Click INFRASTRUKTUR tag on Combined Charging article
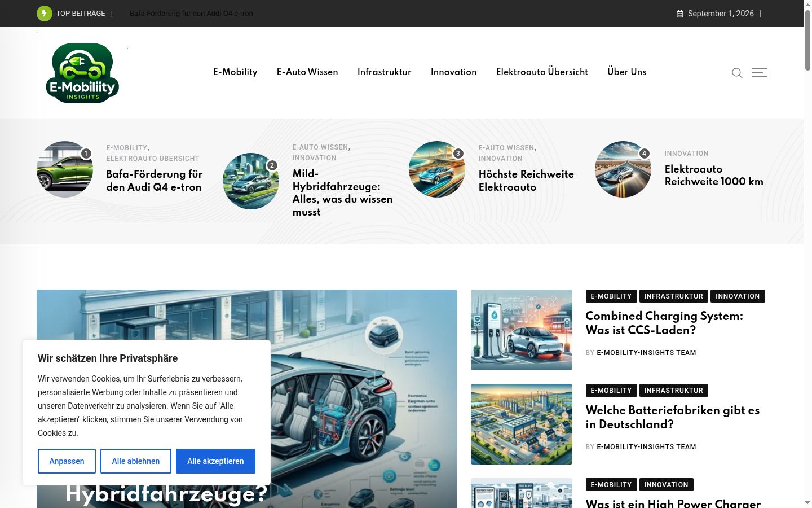The height and width of the screenshot is (508, 812). coord(674,296)
